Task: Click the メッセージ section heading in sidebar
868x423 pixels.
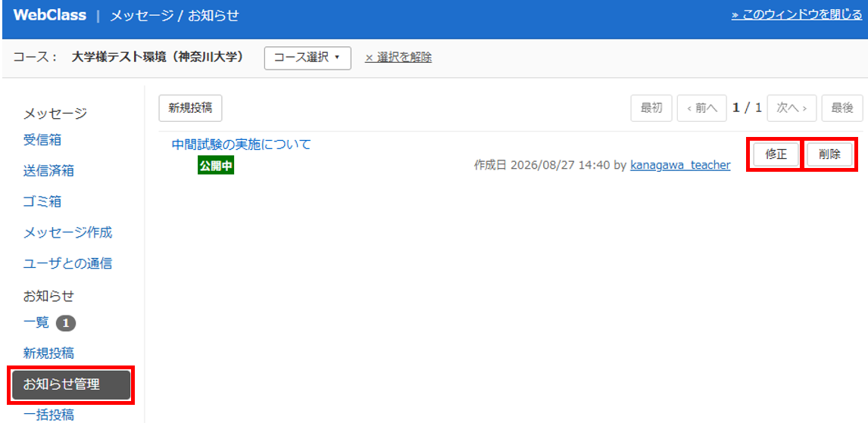Action: pos(55,114)
